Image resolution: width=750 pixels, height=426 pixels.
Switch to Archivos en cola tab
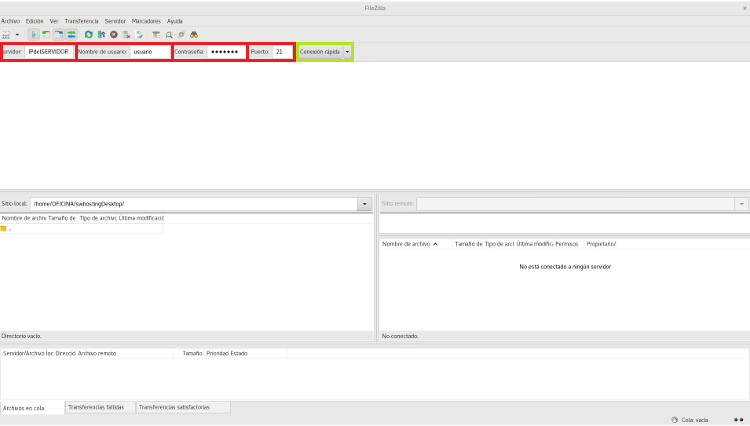[33, 408]
